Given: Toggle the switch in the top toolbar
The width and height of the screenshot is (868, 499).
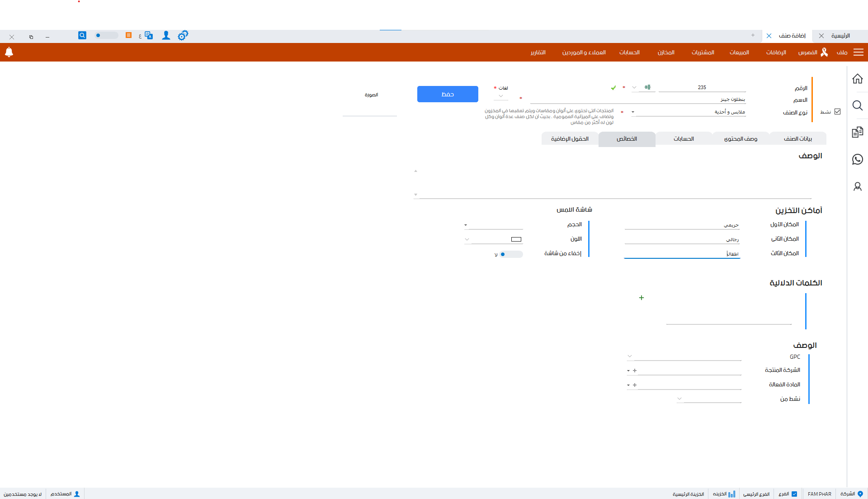Looking at the screenshot, I should coord(106,35).
